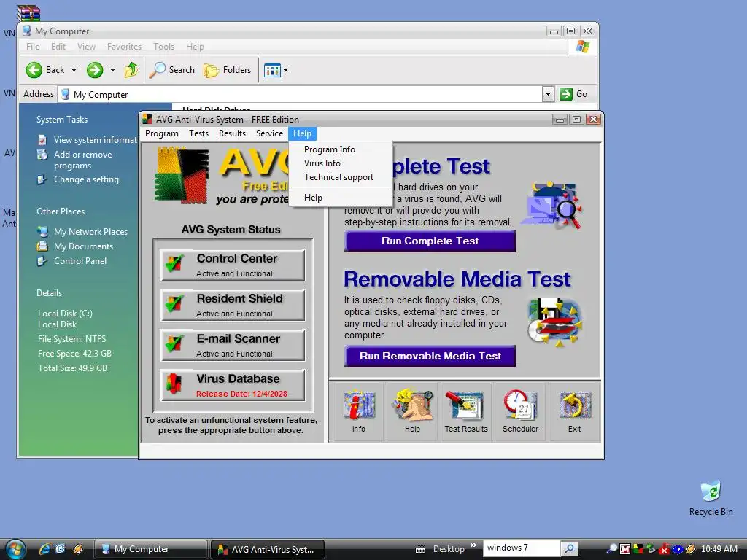This screenshot has height=560, width=747.
Task: Click the Search toolbar button
Action: [x=172, y=70]
